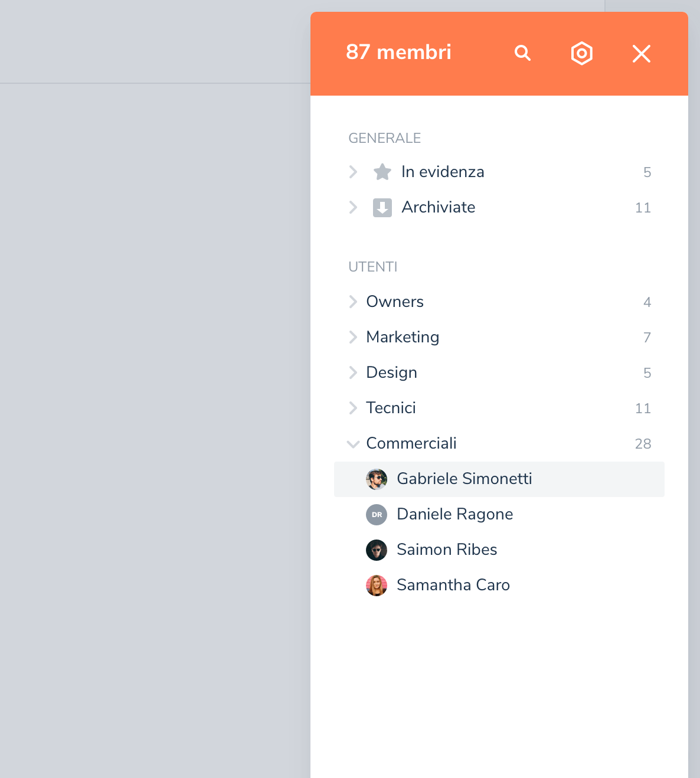This screenshot has width=700, height=778.
Task: Click the Archiviate download-box icon
Action: coord(382,207)
